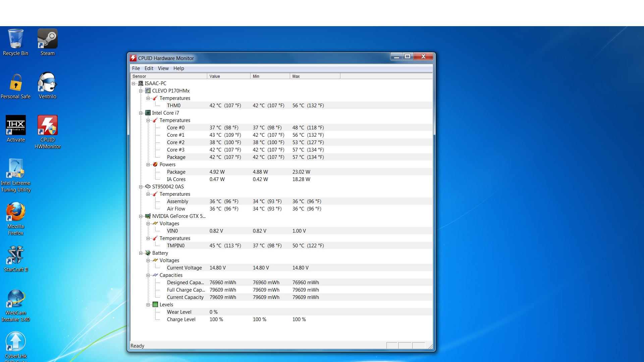Click the Ready status bar text

(x=137, y=346)
